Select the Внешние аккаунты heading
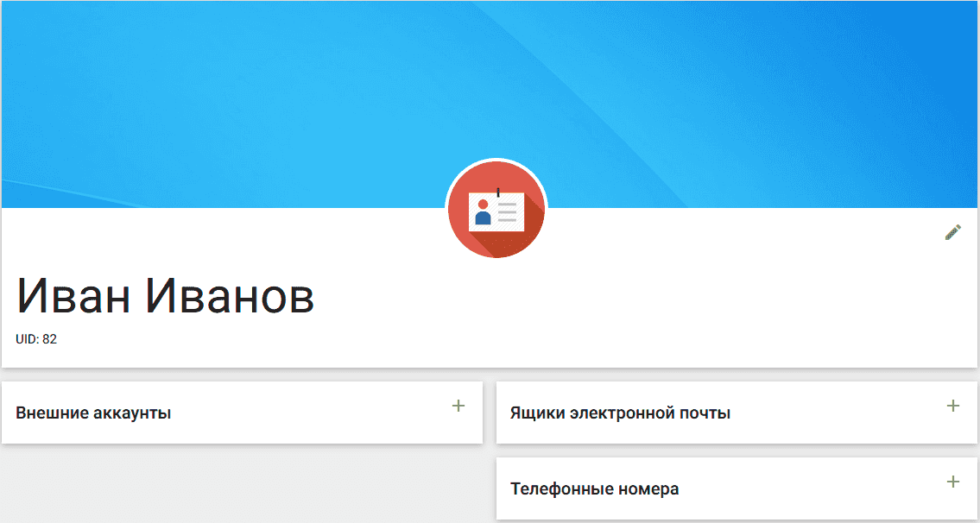The height and width of the screenshot is (523, 980). click(x=93, y=413)
